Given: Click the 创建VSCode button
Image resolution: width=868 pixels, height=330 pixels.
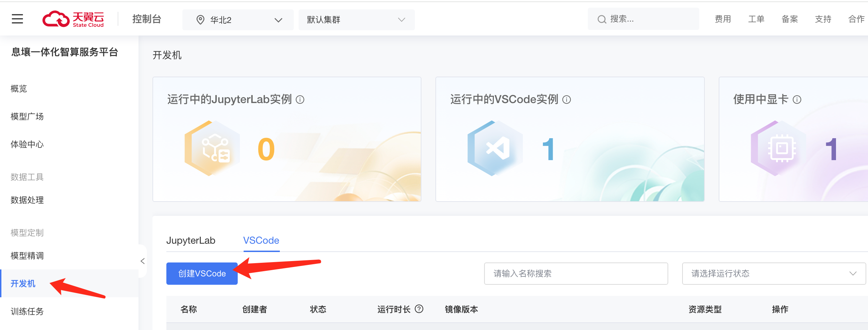Looking at the screenshot, I should point(202,274).
